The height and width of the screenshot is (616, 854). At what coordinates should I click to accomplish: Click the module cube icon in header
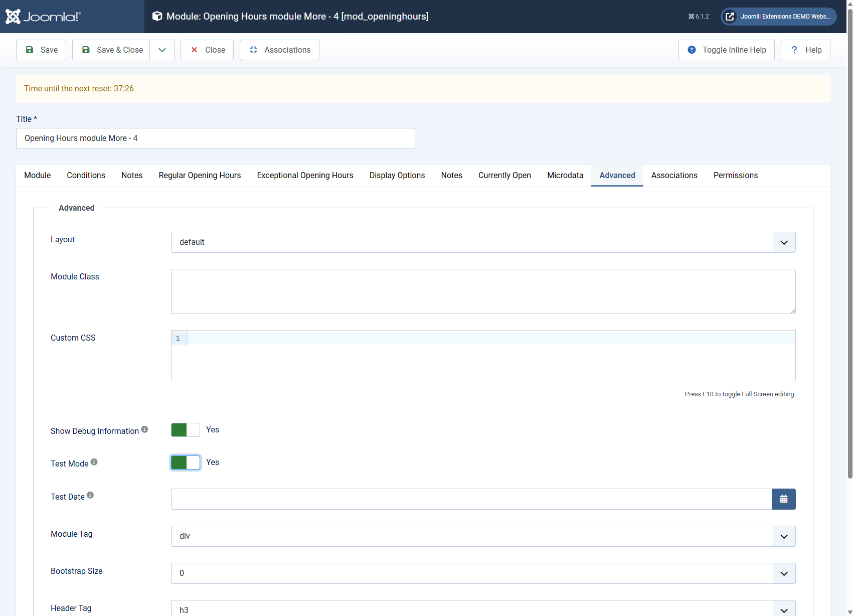[157, 16]
